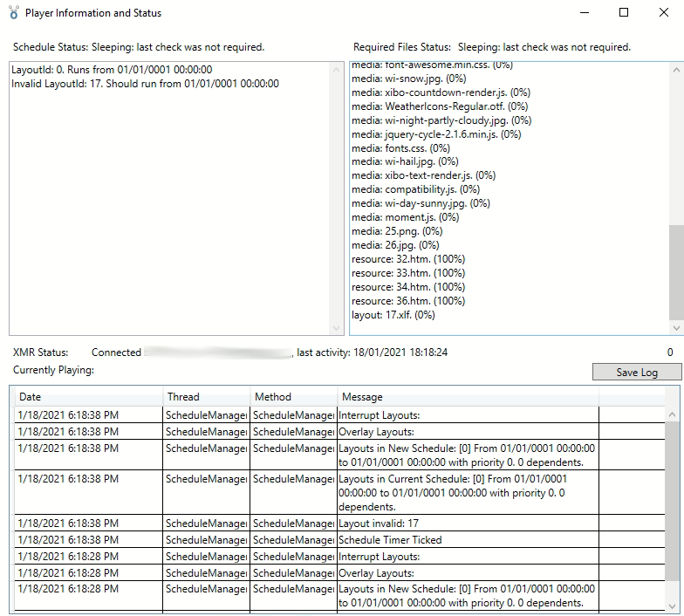Click the Thread column header
This screenshot has height=616, width=684.
[206, 397]
